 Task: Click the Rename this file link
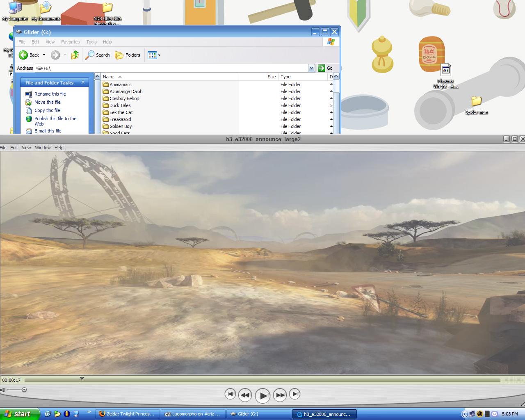50,94
